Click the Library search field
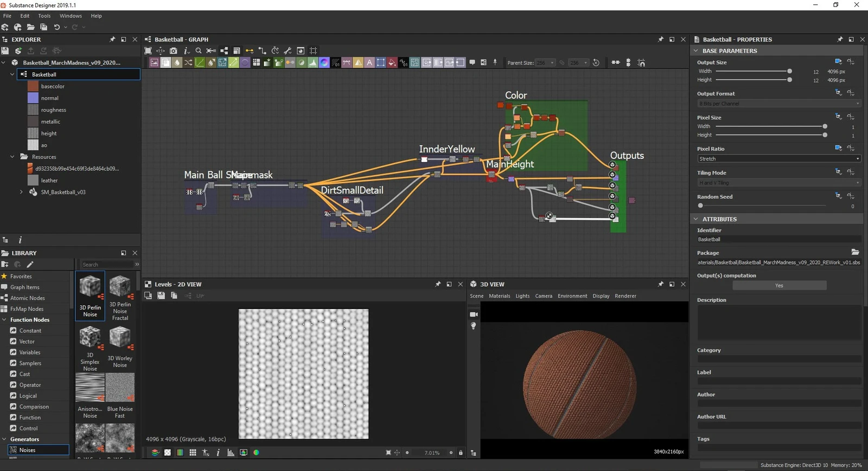The height and width of the screenshot is (471, 868). coord(106,264)
